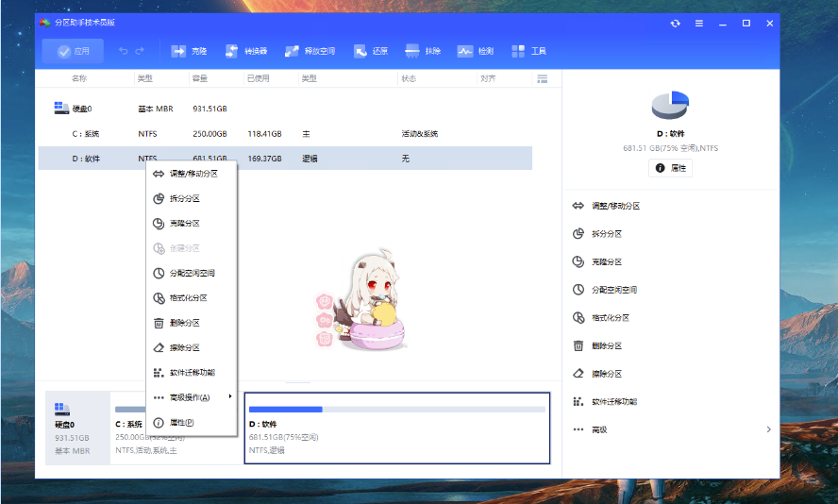Click the 活动&系统 status cell
The width and height of the screenshot is (838, 504).
coord(420,134)
